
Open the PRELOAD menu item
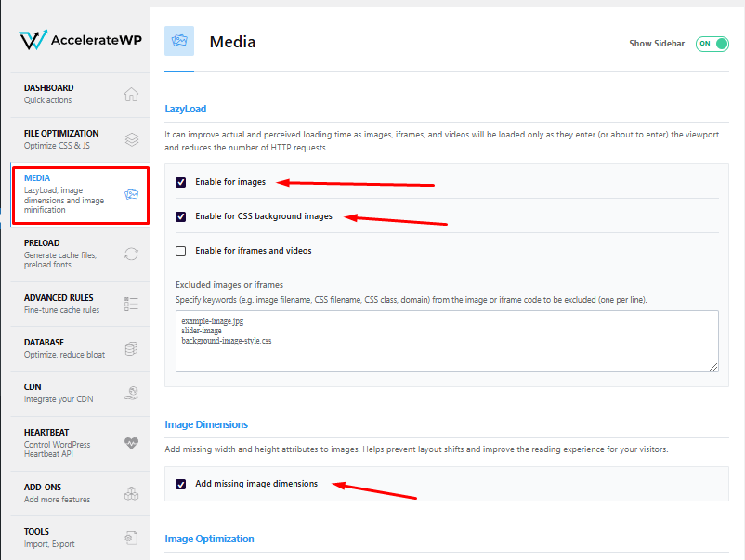click(80, 254)
